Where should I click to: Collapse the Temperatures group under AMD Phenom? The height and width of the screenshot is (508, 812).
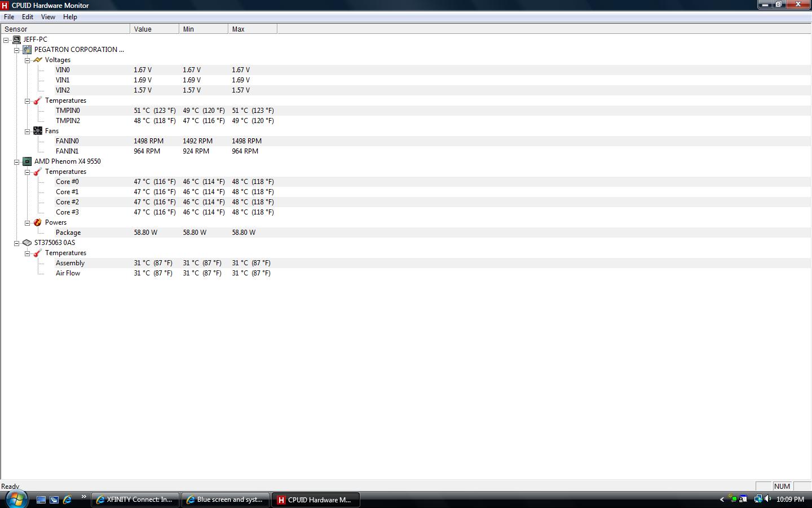27,172
